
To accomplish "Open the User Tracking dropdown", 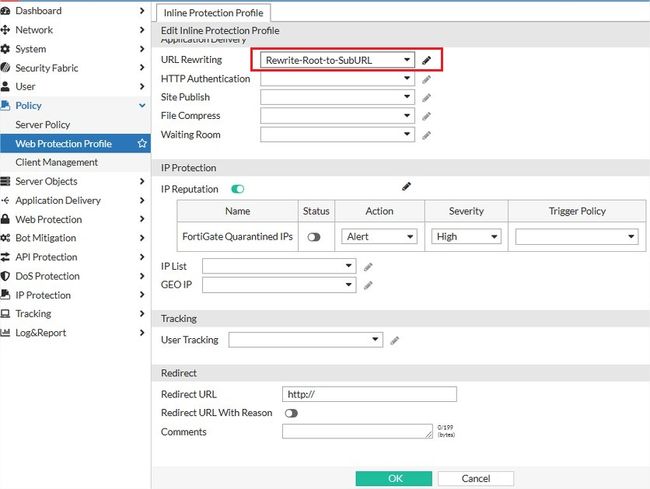I will tap(306, 340).
